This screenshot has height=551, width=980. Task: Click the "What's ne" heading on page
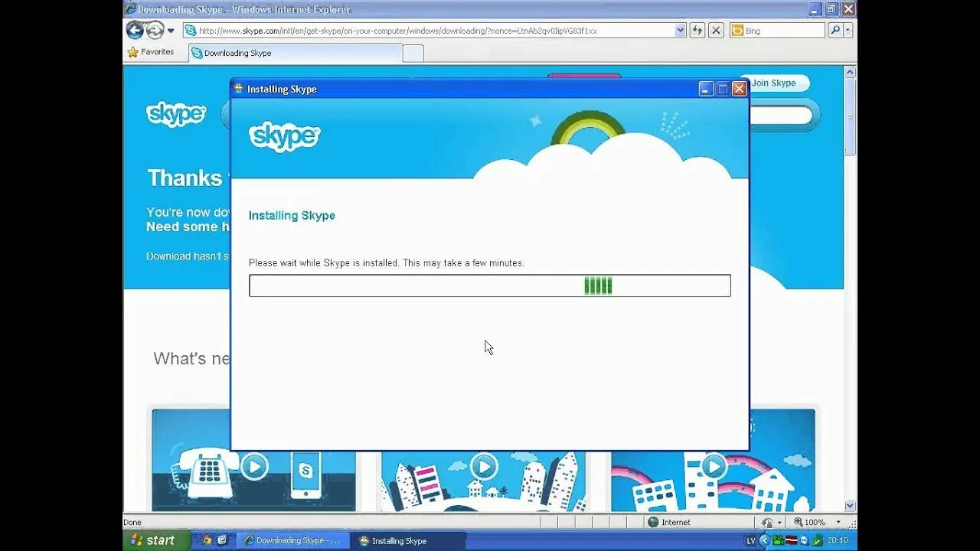191,358
